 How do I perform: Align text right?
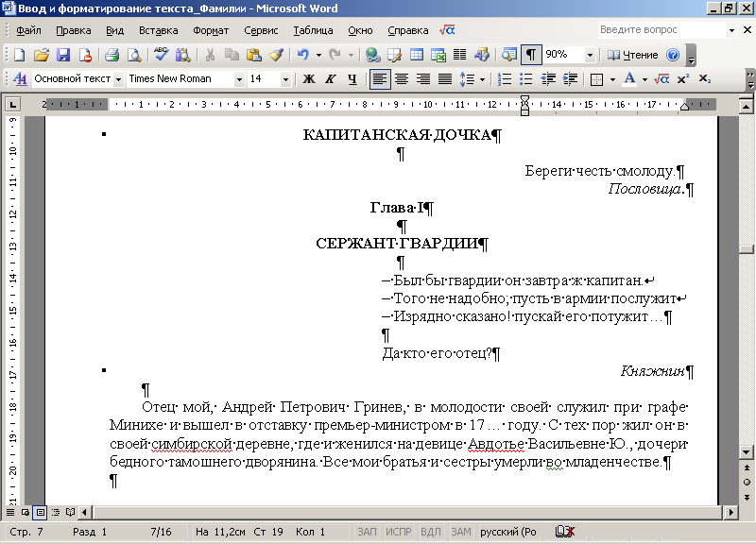(423, 79)
